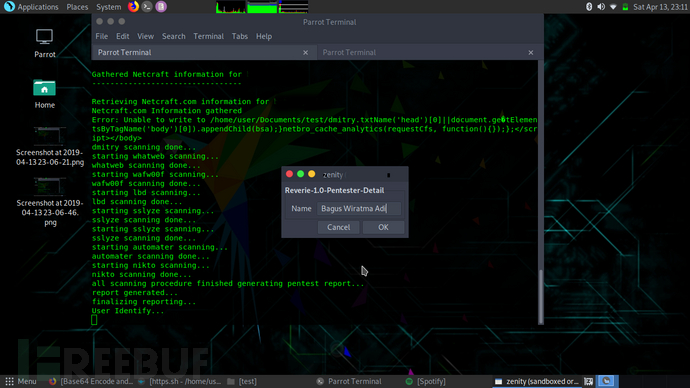Open the Terminal menu in menu bar
The width and height of the screenshot is (690, 388).
(x=209, y=36)
